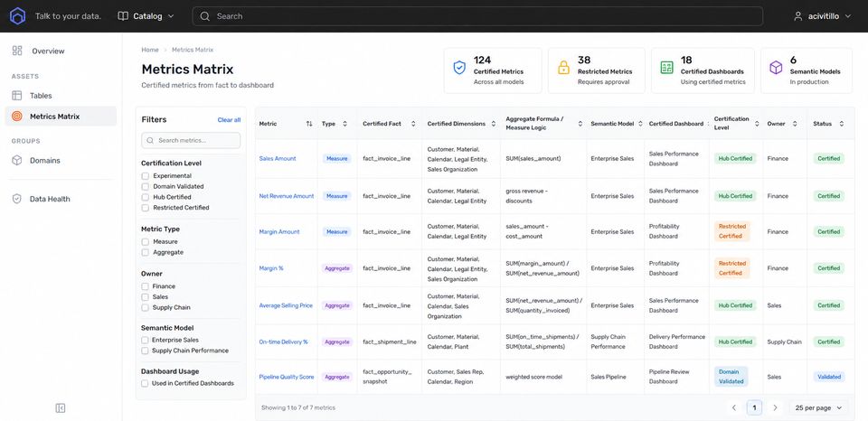Image resolution: width=868 pixels, height=421 pixels.
Task: Sort by Owner column arrows
Action: pos(795,124)
